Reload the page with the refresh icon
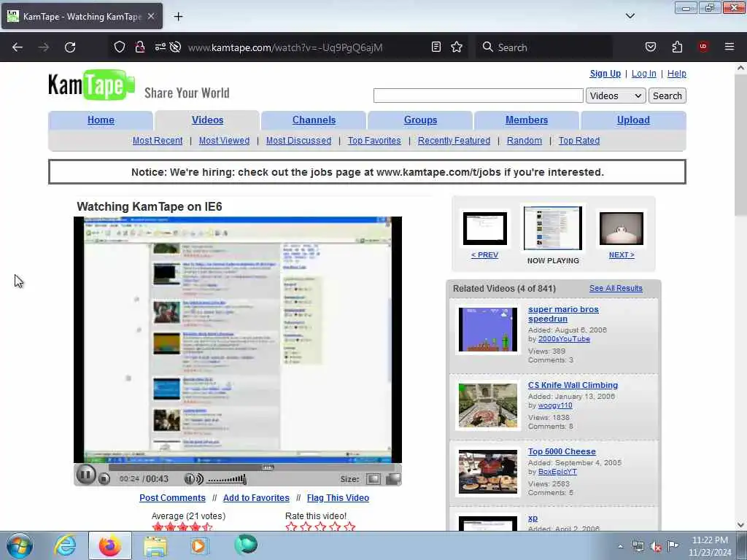 coord(70,47)
